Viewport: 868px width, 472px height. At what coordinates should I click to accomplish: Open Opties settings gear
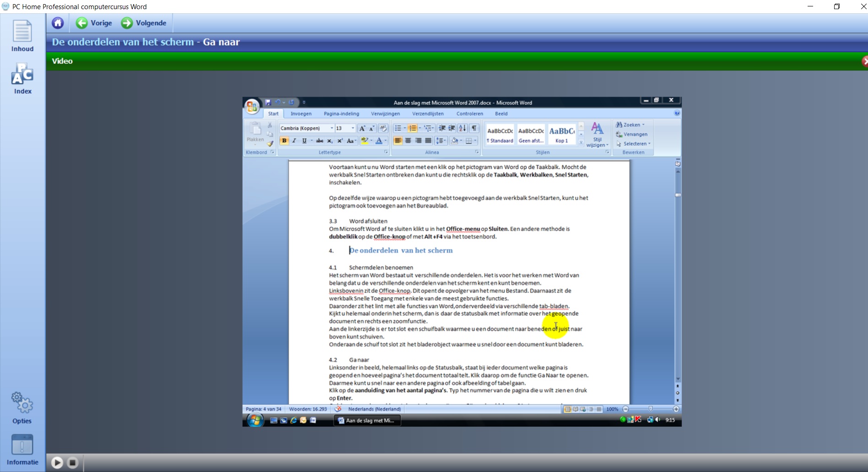click(x=22, y=407)
